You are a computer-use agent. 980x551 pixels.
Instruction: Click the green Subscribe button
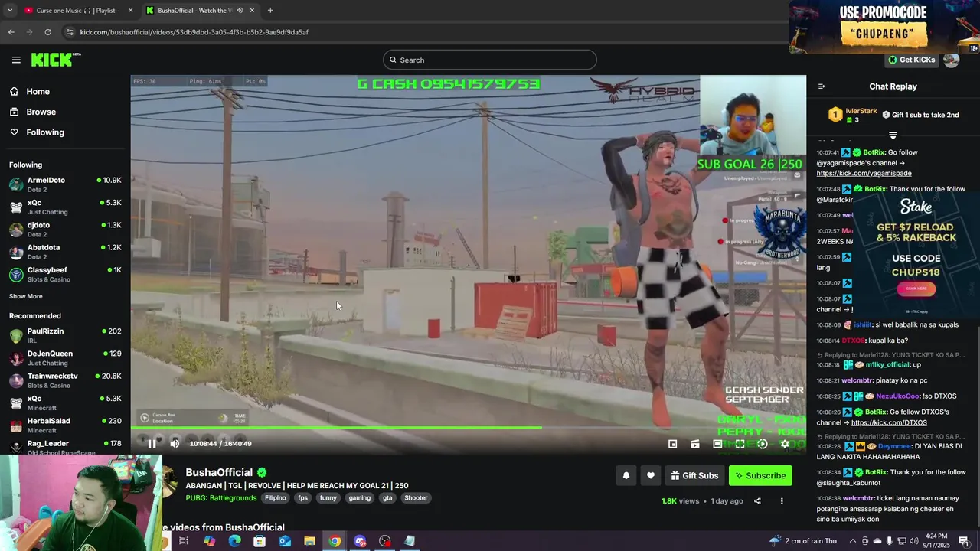pyautogui.click(x=760, y=476)
